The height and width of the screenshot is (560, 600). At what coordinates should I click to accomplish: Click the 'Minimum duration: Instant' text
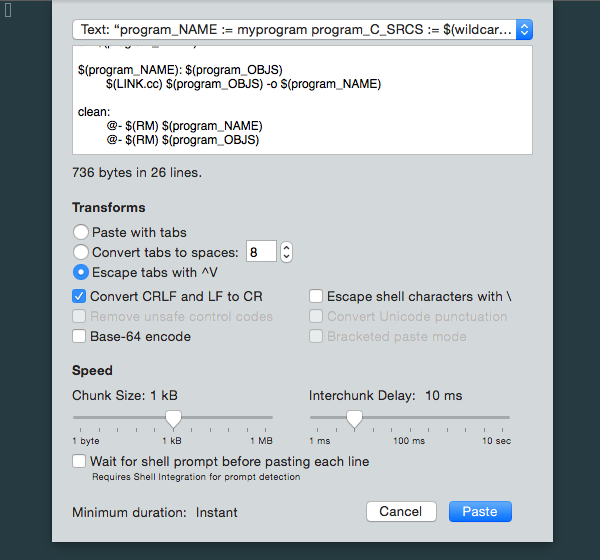(155, 512)
